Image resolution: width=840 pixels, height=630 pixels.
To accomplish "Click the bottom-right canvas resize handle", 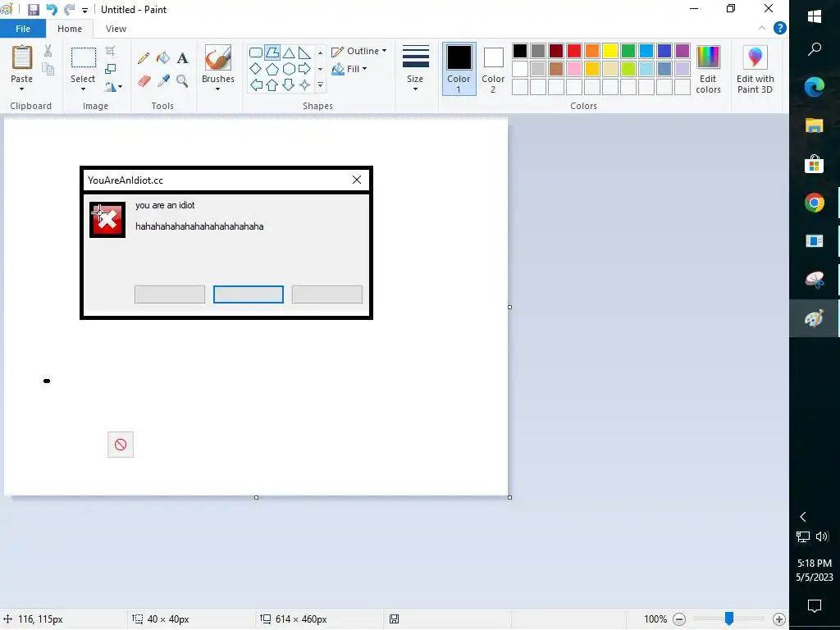I will click(x=509, y=497).
